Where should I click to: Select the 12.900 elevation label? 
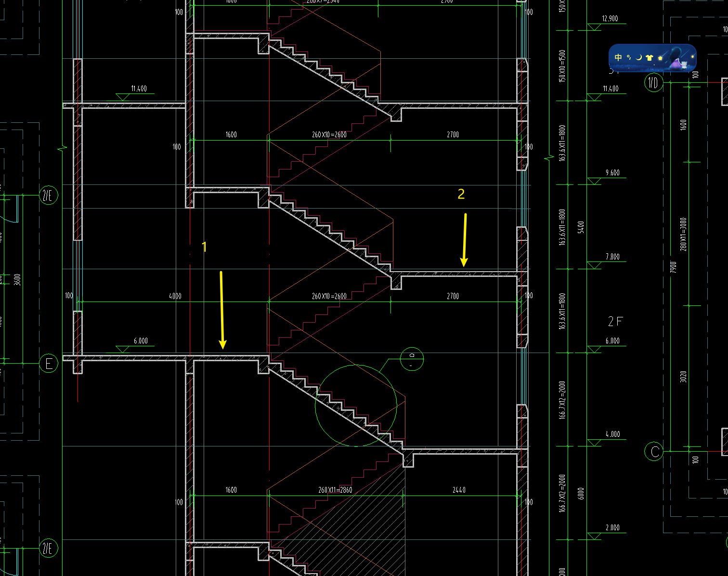(610, 19)
